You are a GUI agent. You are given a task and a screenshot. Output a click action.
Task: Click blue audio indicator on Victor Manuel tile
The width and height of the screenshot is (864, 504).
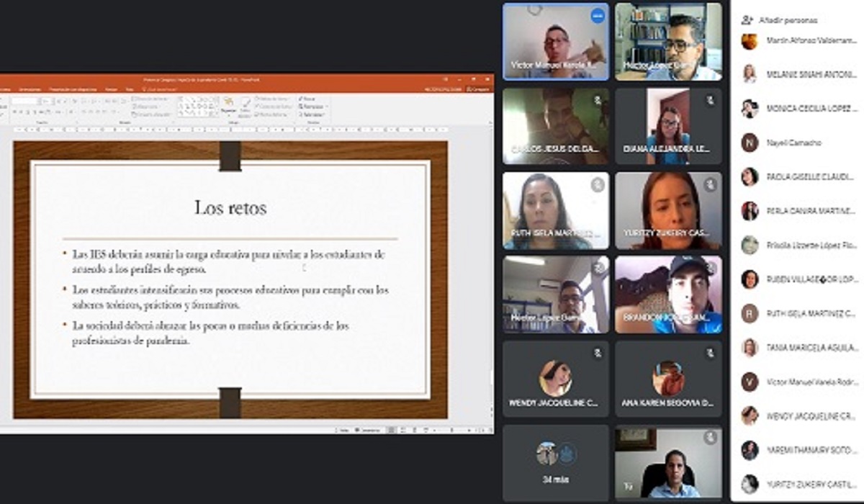(x=597, y=16)
